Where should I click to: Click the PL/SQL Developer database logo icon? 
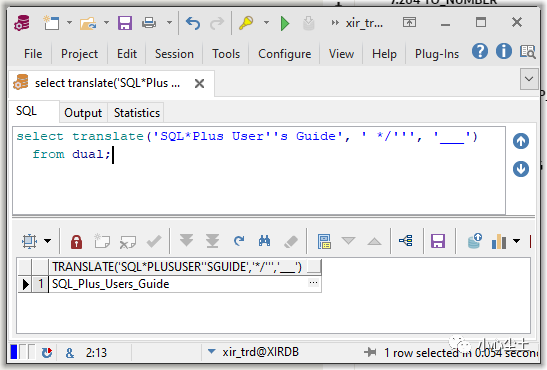click(x=22, y=23)
